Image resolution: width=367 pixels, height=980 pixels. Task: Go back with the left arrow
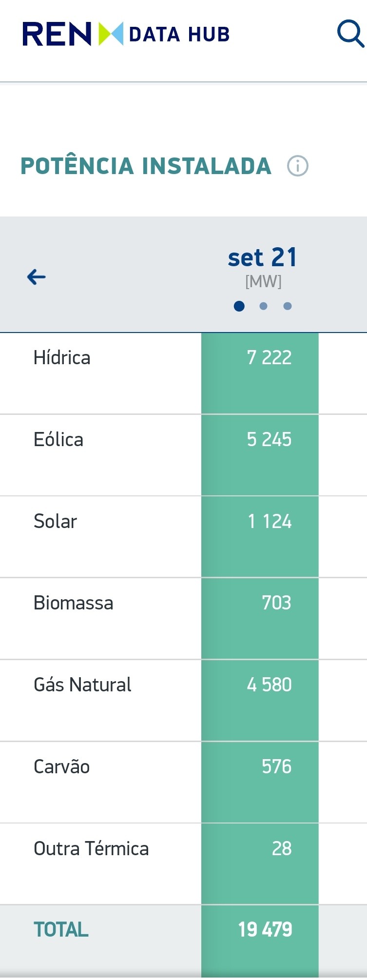[x=37, y=277]
